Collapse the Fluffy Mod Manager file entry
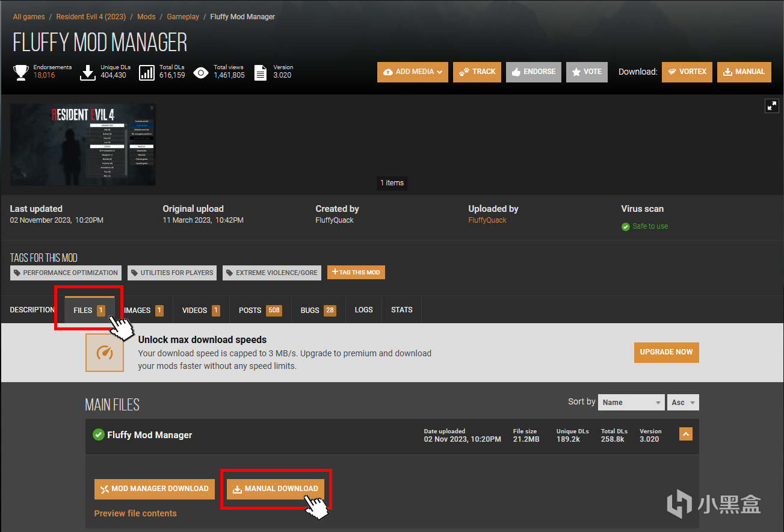 tap(685, 433)
